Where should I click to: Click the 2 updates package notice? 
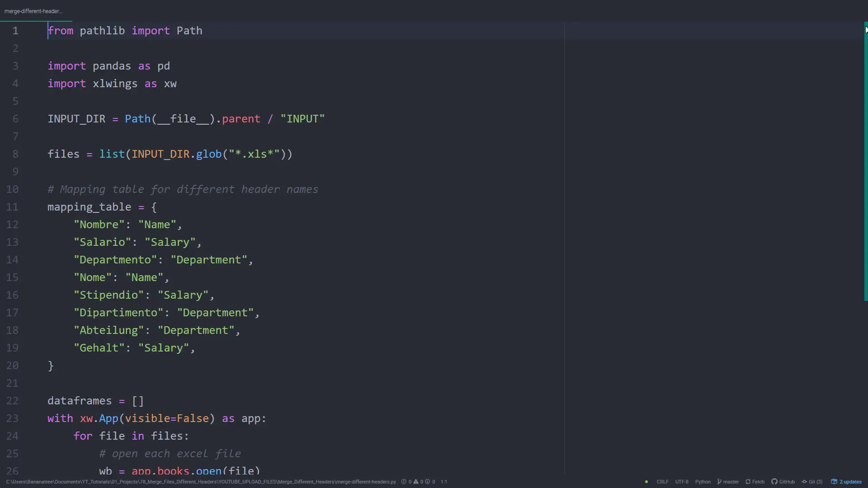pos(846,482)
